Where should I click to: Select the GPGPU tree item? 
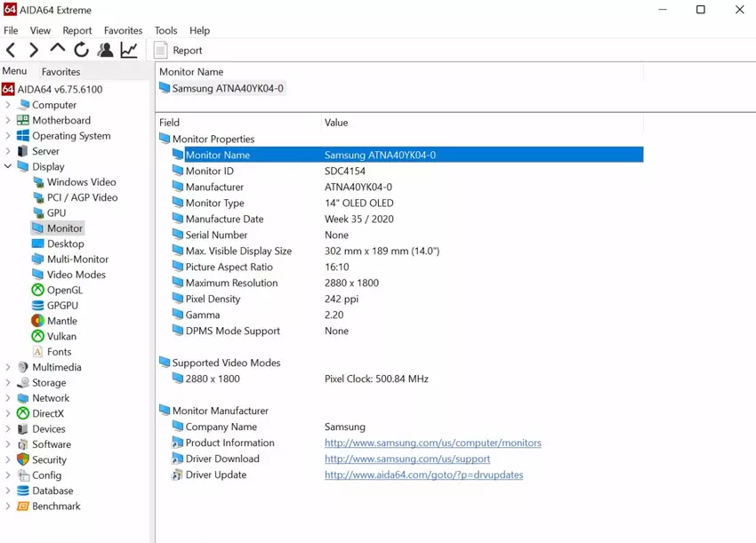[x=62, y=305]
